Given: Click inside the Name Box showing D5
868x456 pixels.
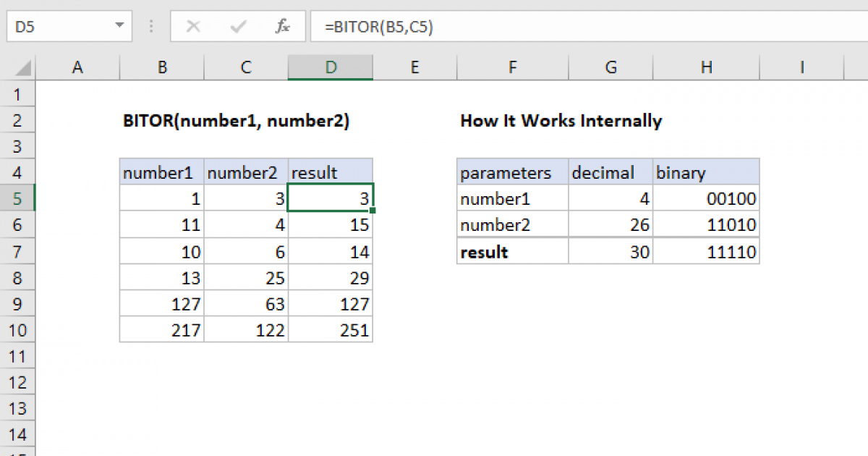Looking at the screenshot, I should [58, 27].
